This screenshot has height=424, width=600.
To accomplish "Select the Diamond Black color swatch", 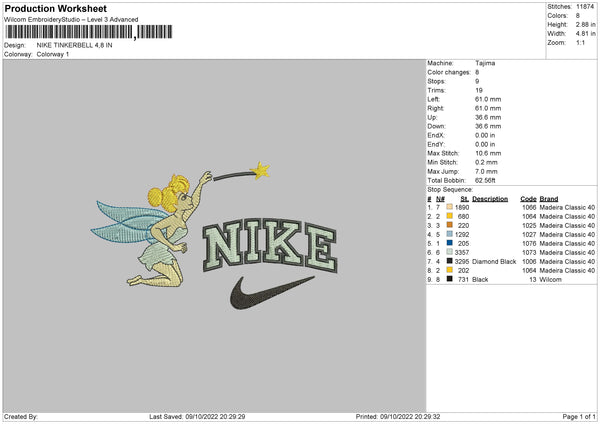I will [x=450, y=261].
